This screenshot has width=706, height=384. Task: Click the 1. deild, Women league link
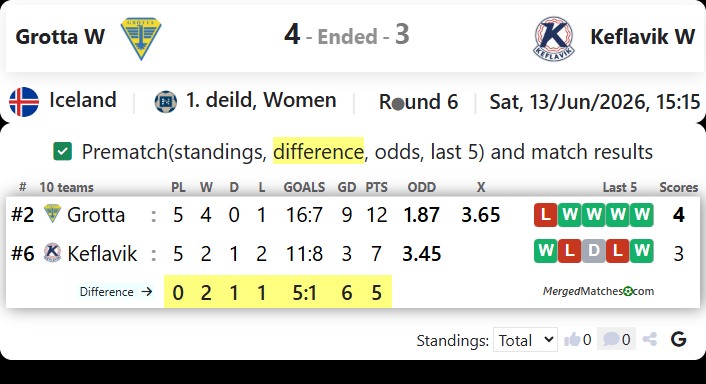(261, 100)
